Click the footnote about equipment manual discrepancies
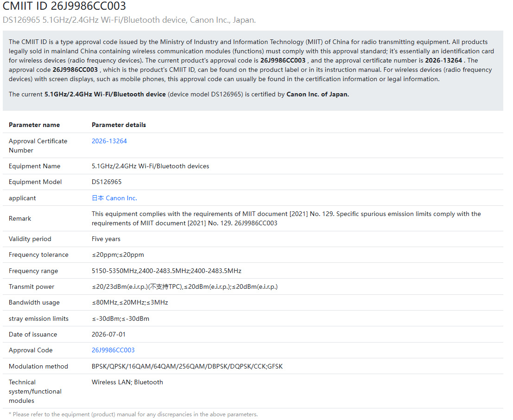 coord(133,414)
